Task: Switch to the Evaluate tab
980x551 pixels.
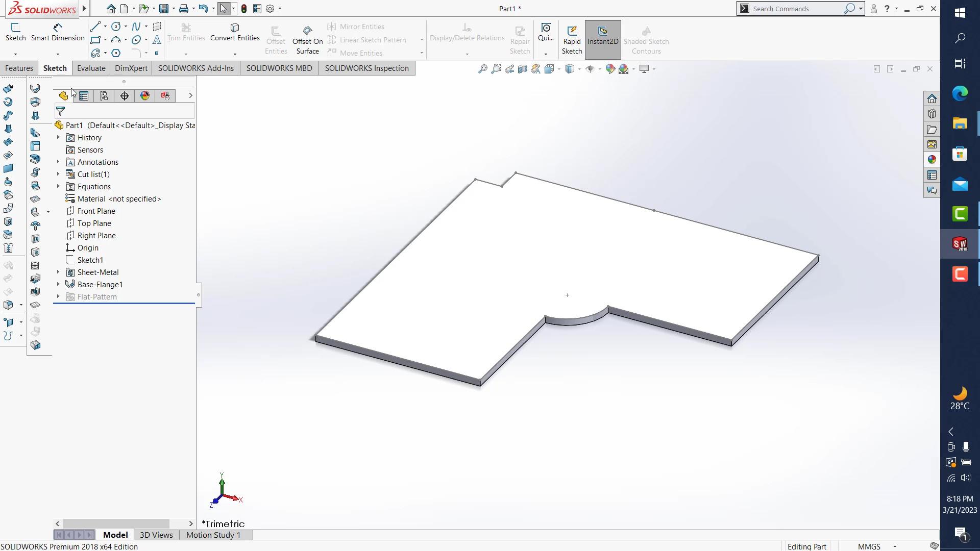Action: point(91,68)
